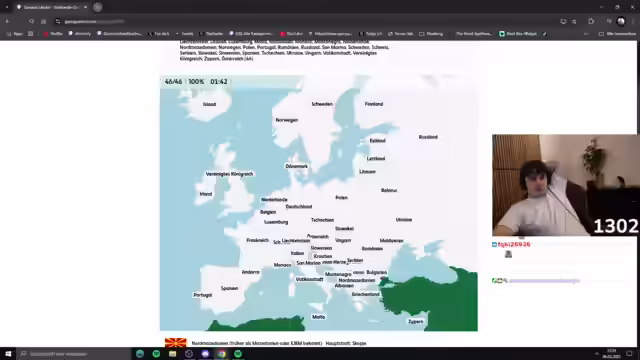Select the Montenegro label
The image size is (640, 360).
(x=338, y=274)
